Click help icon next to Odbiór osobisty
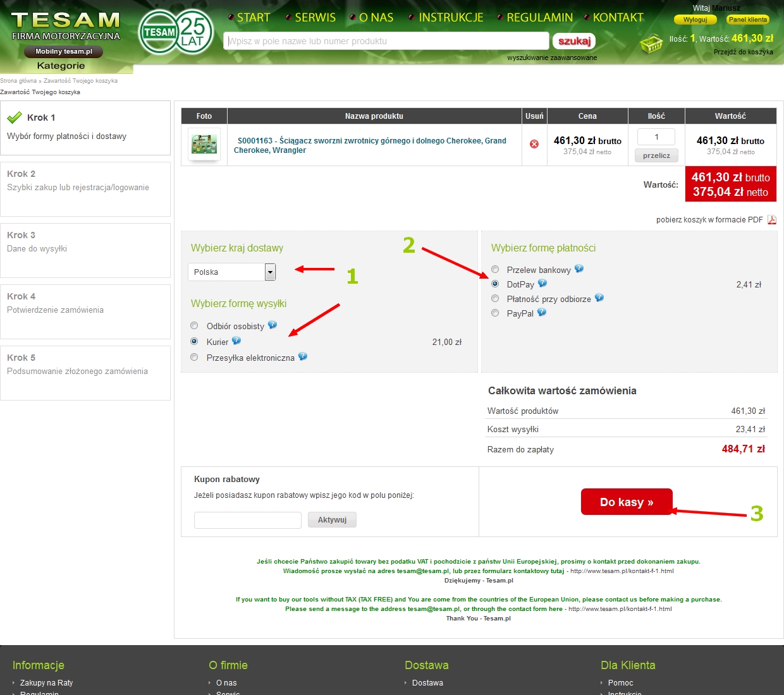The height and width of the screenshot is (695, 784). [x=272, y=325]
